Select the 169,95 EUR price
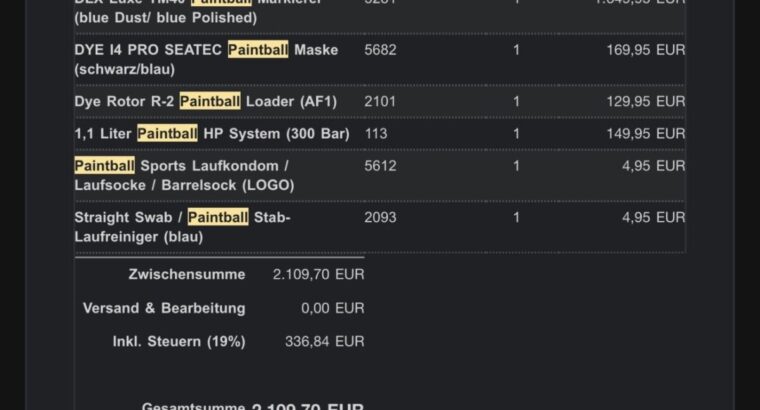Screen dimensions: 760x410 click(x=645, y=50)
